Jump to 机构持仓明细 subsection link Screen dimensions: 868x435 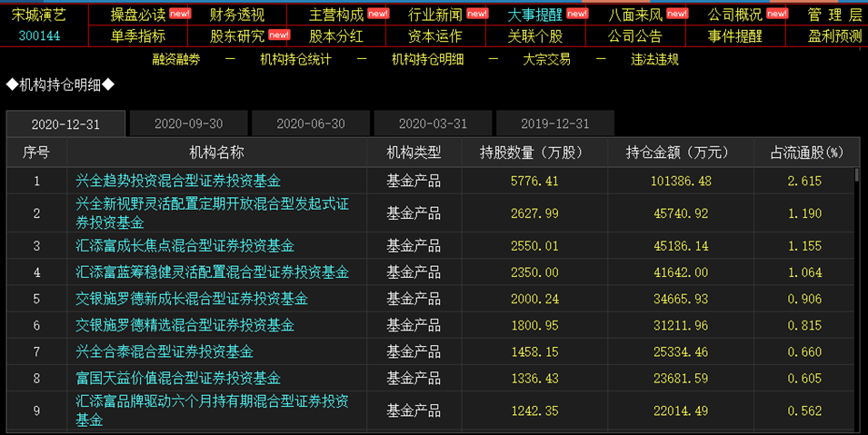pyautogui.click(x=427, y=59)
